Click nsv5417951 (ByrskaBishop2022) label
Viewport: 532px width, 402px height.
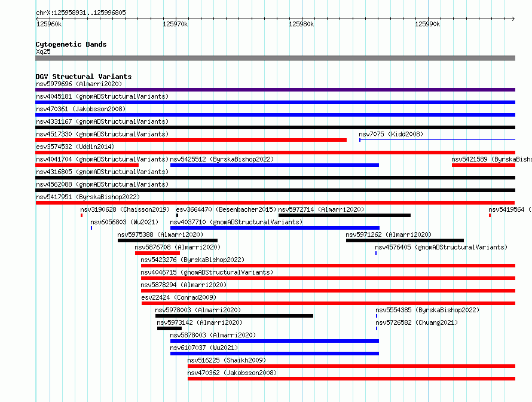(x=88, y=197)
